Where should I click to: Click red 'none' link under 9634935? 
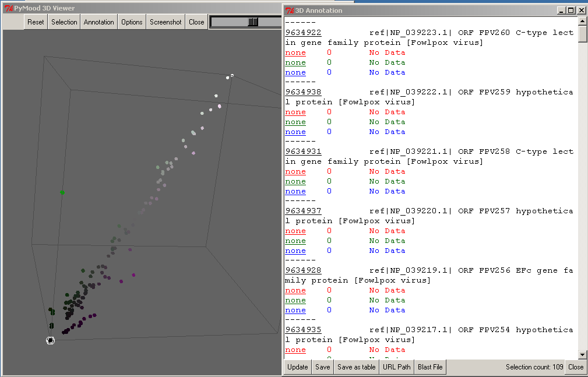295,350
